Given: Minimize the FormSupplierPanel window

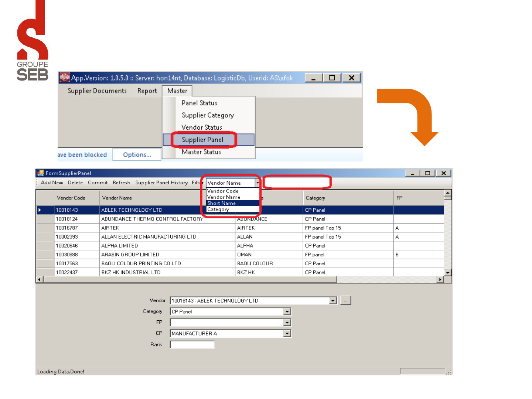Looking at the screenshot, I should point(412,173).
